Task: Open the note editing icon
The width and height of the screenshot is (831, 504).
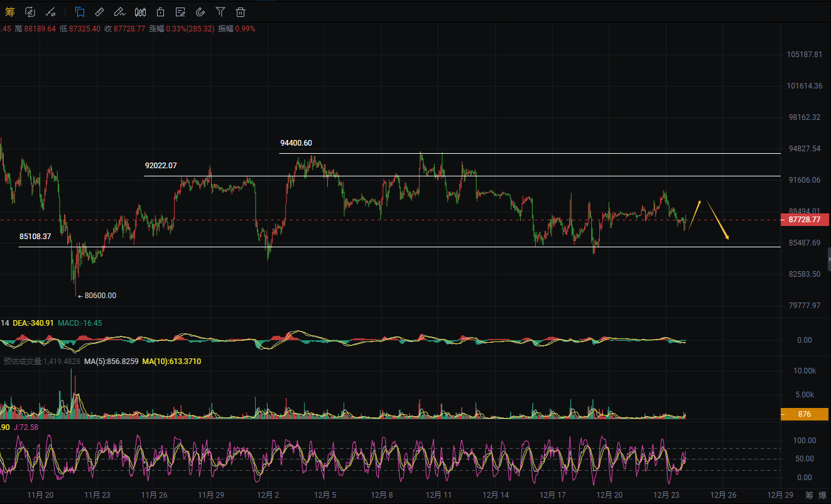Action: click(x=180, y=11)
